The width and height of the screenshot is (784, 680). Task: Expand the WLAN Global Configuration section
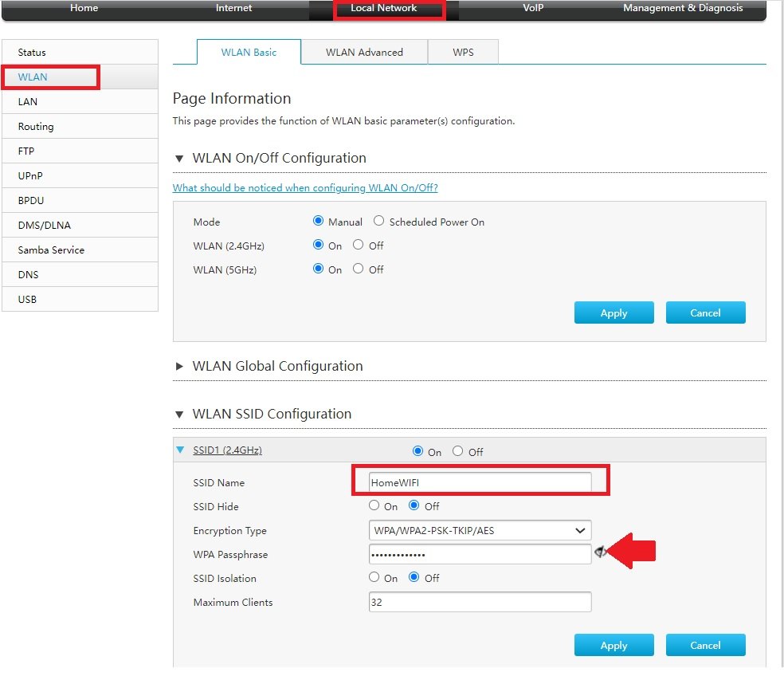[179, 367]
